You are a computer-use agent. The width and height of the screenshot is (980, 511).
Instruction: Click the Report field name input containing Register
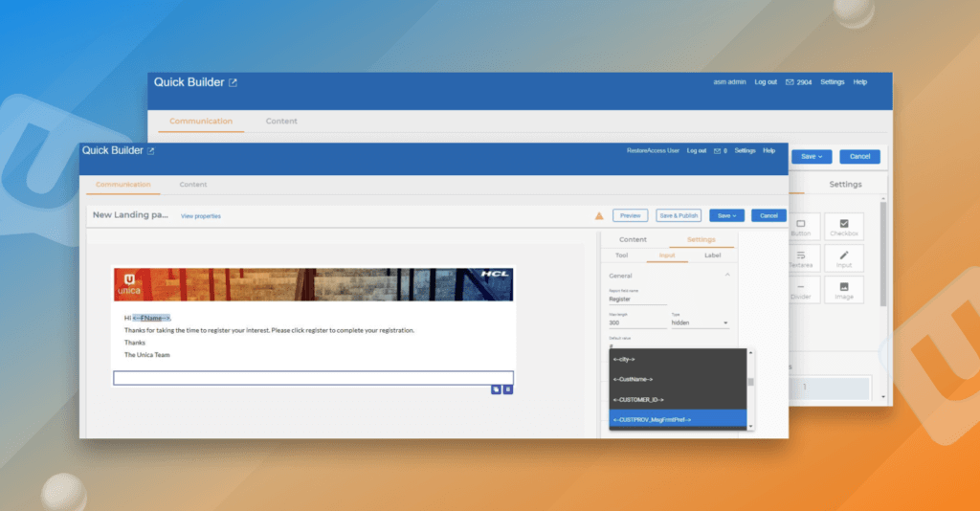[637, 299]
